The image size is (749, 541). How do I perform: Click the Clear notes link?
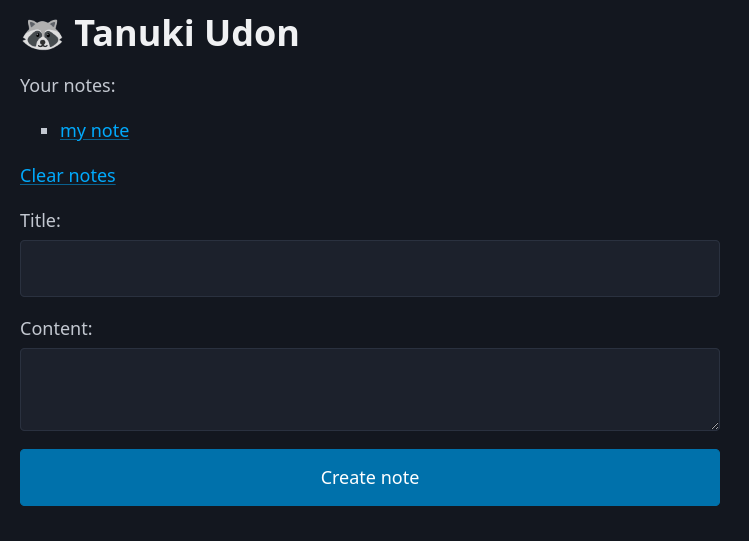click(x=68, y=176)
